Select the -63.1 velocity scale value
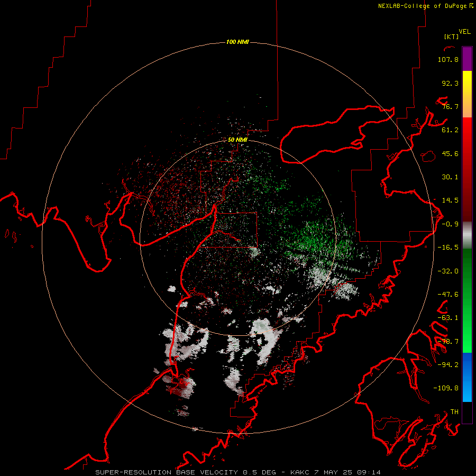Screen dimensions: 476x476 tap(448, 318)
